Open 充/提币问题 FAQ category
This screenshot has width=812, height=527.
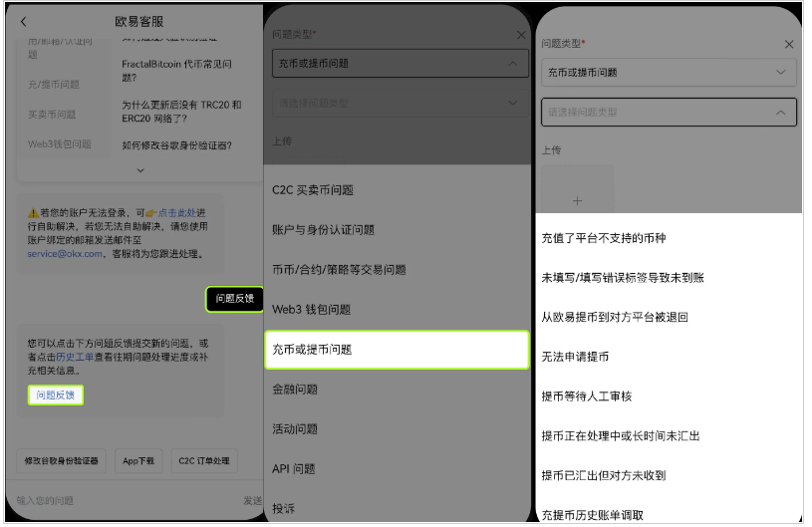point(54,85)
